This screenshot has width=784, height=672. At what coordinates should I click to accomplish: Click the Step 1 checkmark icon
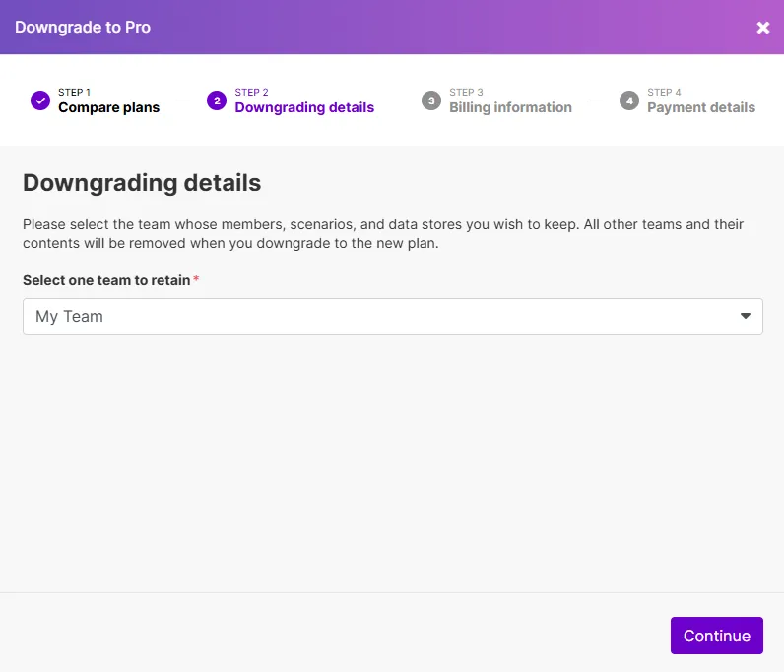coord(40,101)
